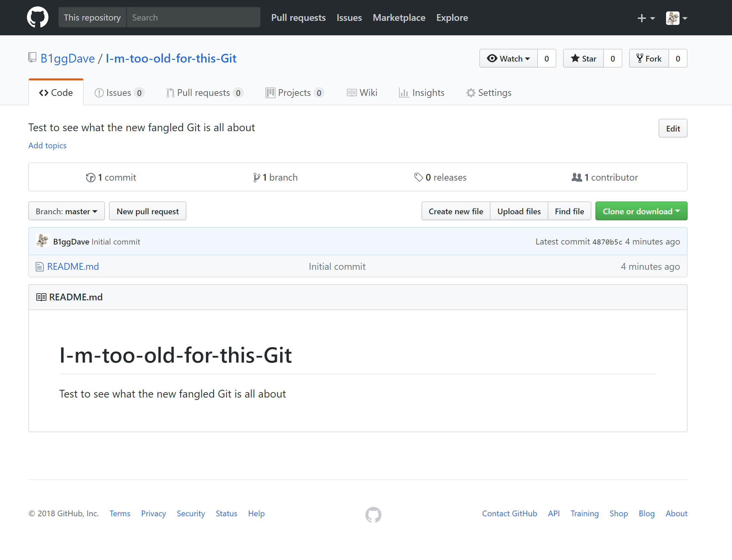Open the Create new plus dropdown
This screenshot has height=560, width=732.
coord(646,18)
